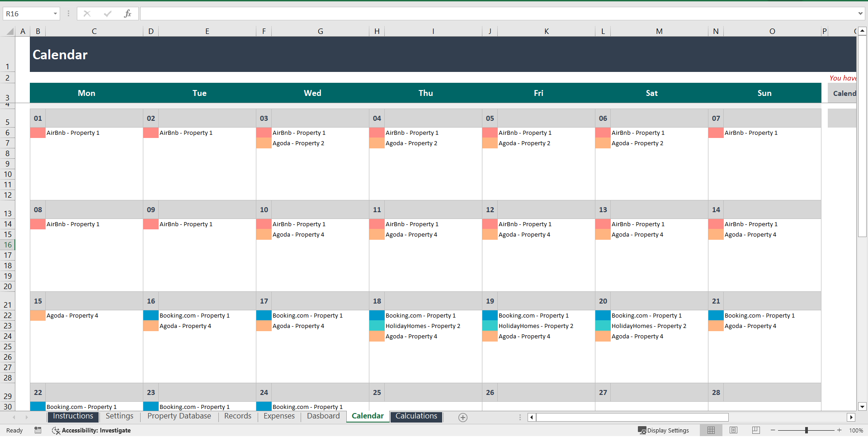Click the vertical scrollbar thumb
The height and width of the screenshot is (437, 868).
pos(862,136)
